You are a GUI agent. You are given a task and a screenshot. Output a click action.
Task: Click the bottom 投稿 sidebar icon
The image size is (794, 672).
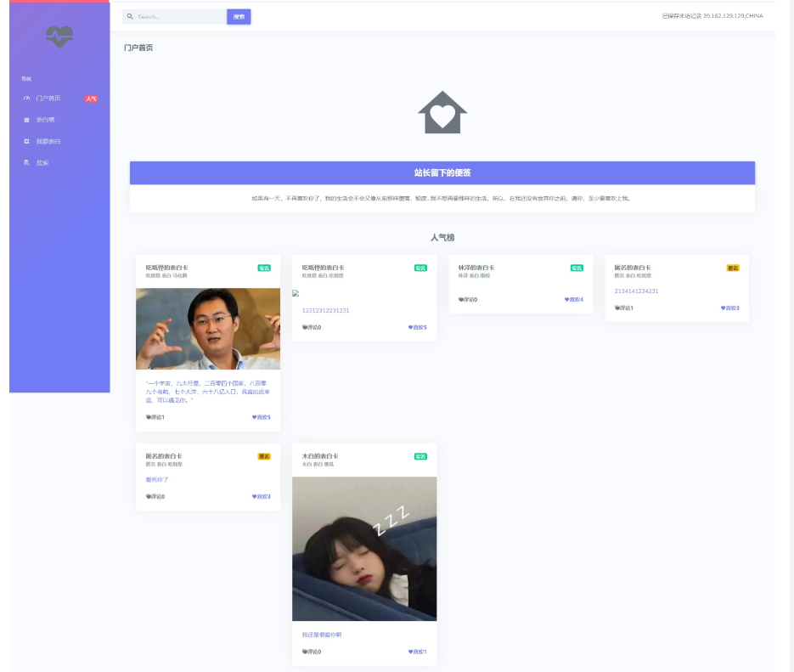28,162
